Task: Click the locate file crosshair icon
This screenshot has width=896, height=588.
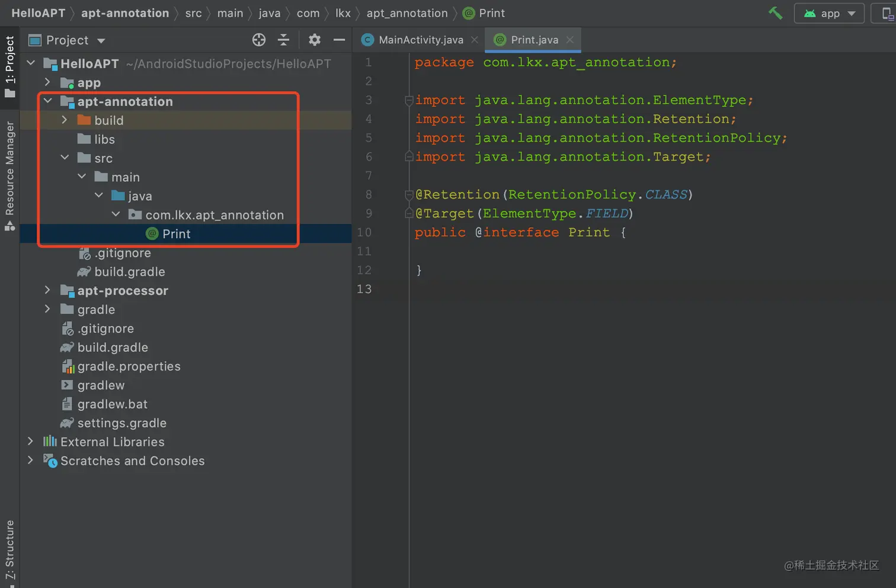Action: click(259, 40)
